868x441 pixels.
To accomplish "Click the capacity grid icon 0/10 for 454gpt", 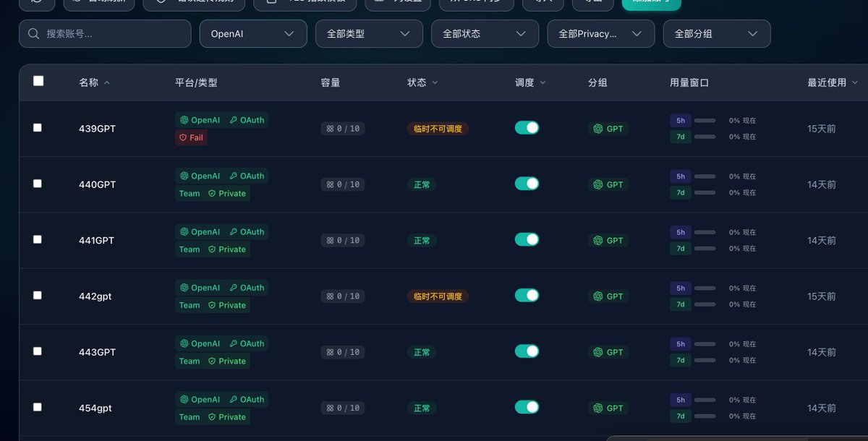I will point(343,408).
